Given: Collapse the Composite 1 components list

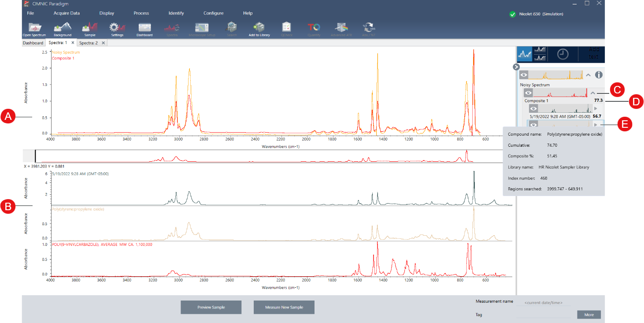Looking at the screenshot, I should pos(593,93).
